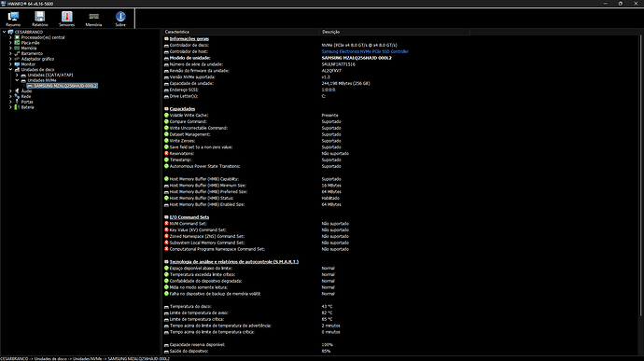Collapse the Unidades de disco node
Viewport: 644px width, 361px height.
tap(10, 70)
